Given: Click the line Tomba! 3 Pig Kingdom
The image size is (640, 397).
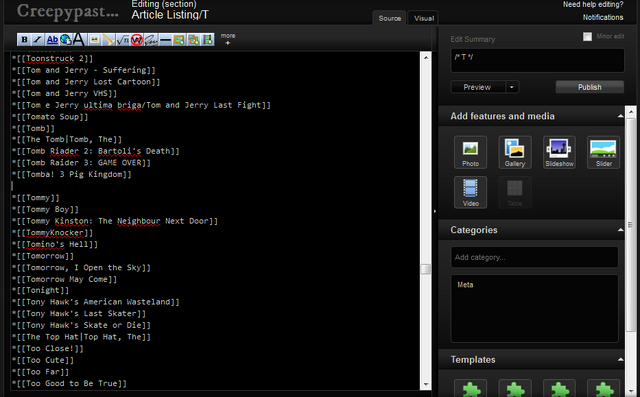Looking at the screenshot, I should 72,174.
